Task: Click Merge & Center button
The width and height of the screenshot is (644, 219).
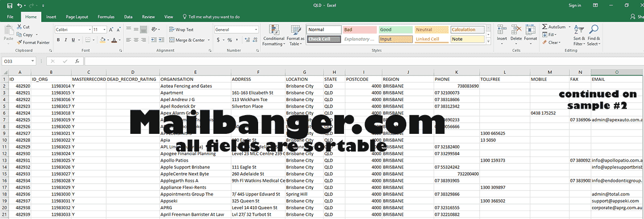Action: click(187, 40)
